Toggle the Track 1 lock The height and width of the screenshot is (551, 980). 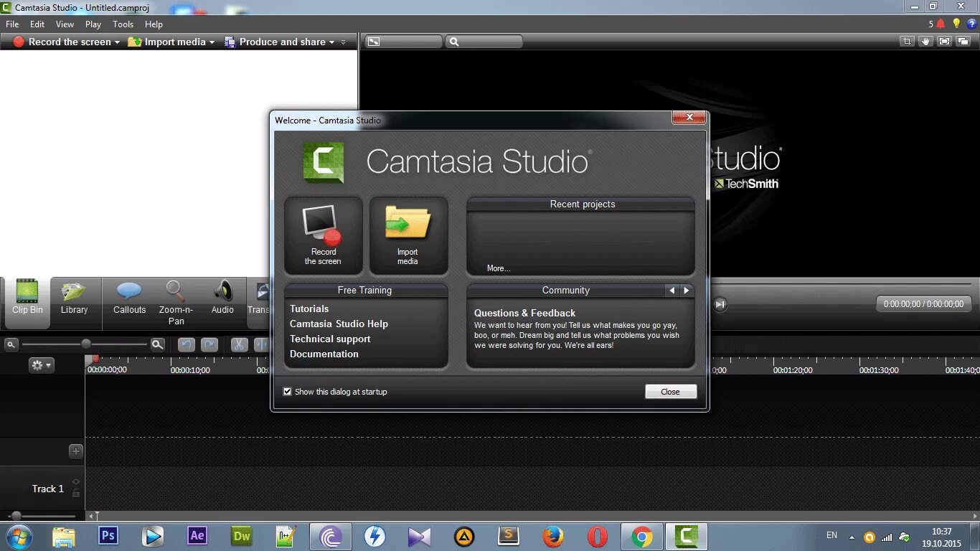[75, 494]
